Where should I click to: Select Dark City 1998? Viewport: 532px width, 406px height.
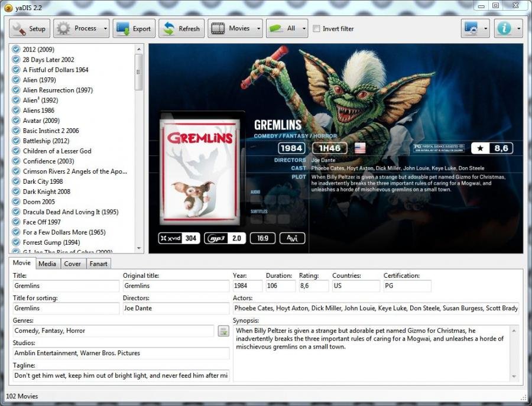coord(43,181)
